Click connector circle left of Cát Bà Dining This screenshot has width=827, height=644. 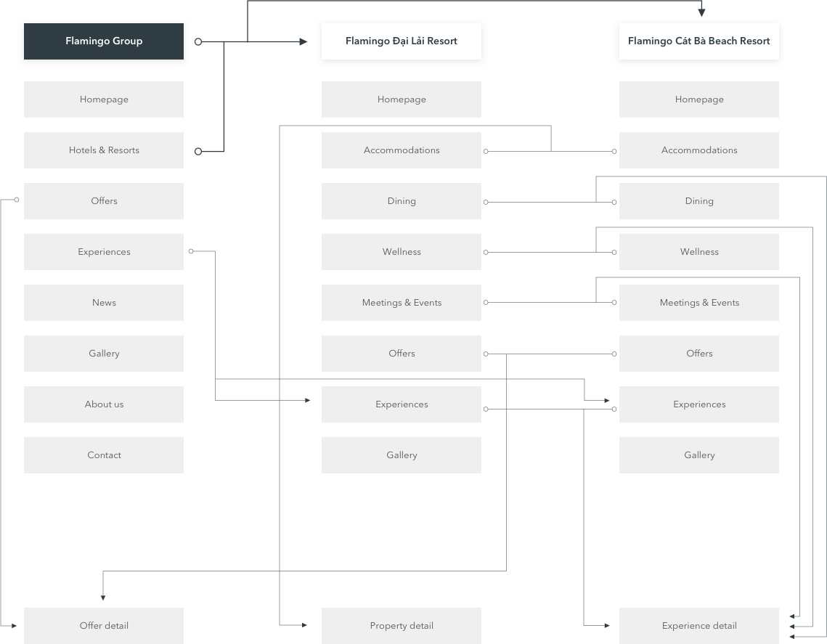point(614,202)
